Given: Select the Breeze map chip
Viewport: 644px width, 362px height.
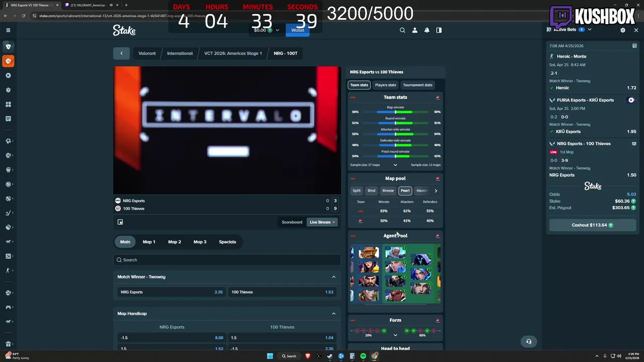Looking at the screenshot, I should coord(388,191).
